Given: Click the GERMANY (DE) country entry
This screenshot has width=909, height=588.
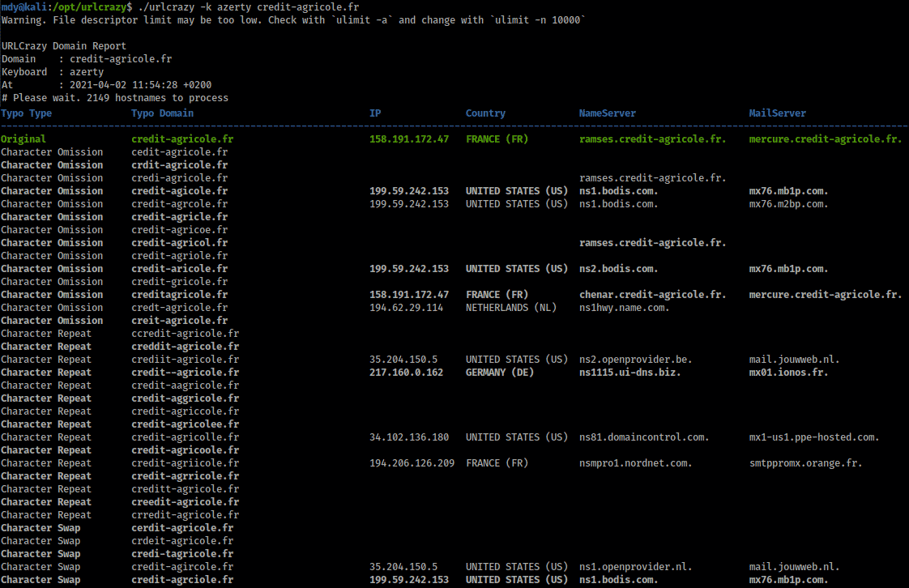Looking at the screenshot, I should coord(500,373).
